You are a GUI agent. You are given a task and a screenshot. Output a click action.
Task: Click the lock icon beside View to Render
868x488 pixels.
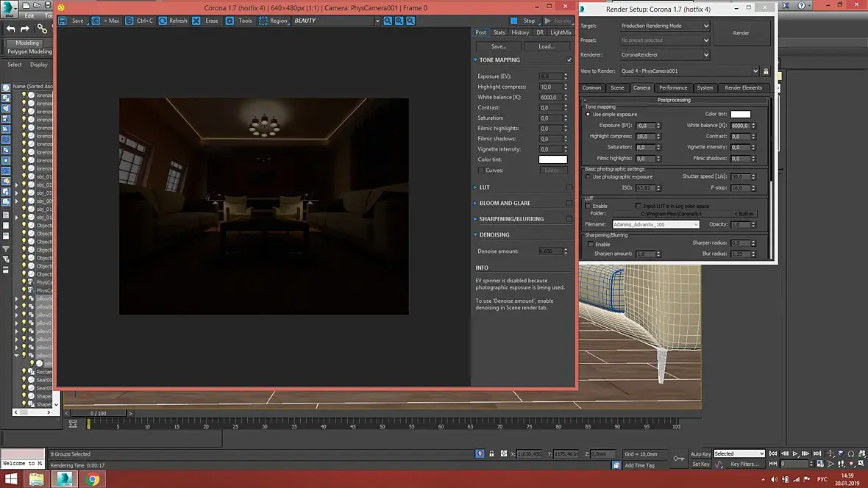click(766, 71)
